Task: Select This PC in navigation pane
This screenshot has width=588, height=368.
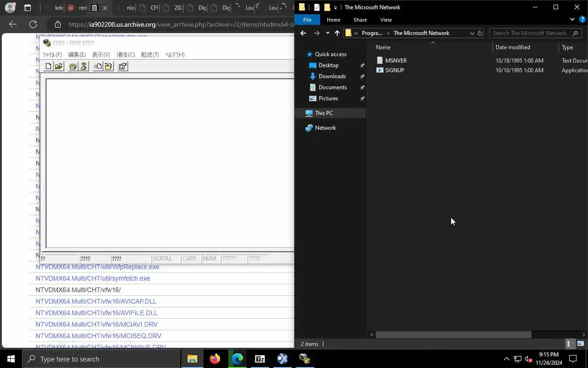Action: (324, 113)
